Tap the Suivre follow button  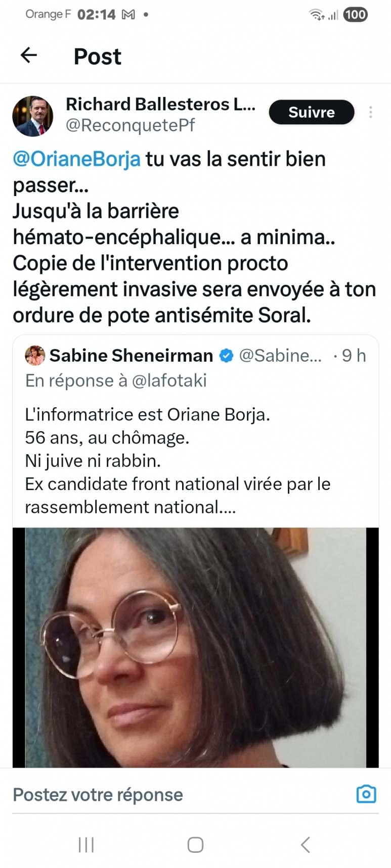(311, 112)
